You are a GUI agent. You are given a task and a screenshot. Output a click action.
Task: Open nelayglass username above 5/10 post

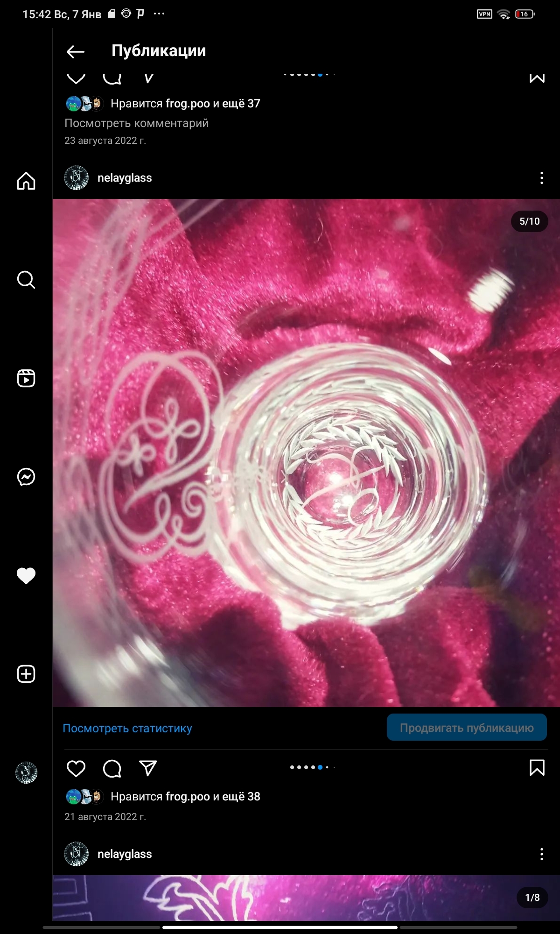click(125, 178)
